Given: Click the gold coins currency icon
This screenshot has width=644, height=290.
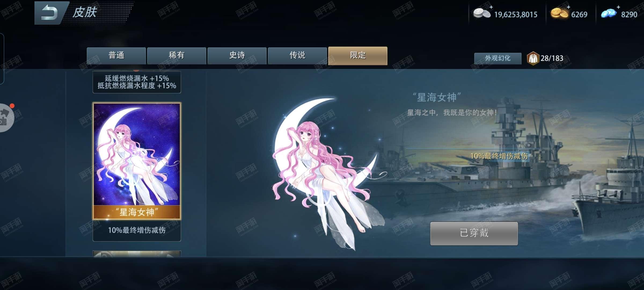Looking at the screenshot, I should (559, 13).
